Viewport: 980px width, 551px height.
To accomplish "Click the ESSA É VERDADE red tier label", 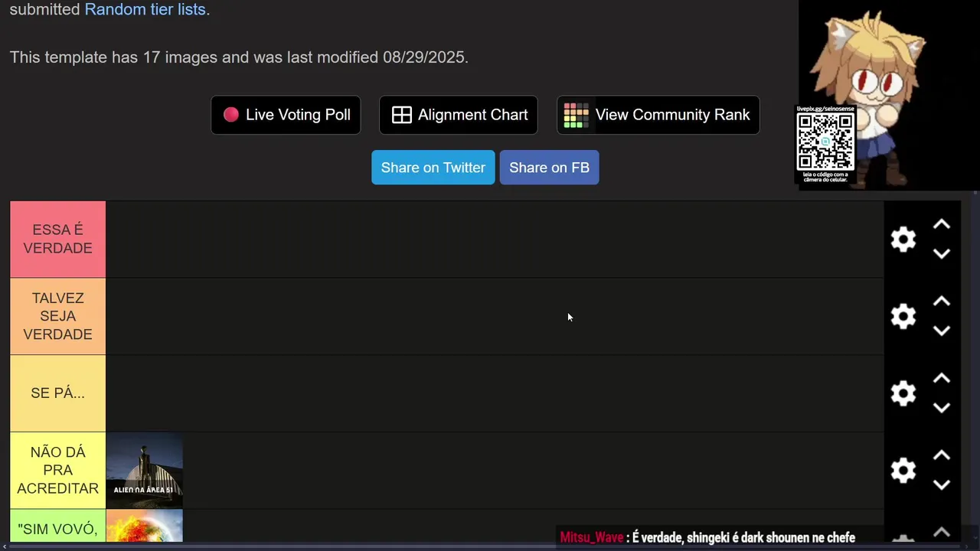I will point(57,239).
